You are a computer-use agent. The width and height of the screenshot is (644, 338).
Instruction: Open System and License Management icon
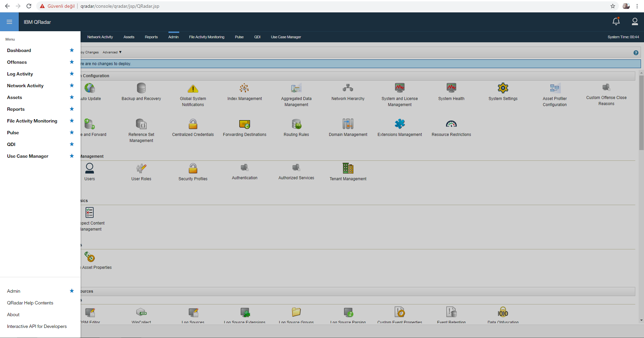pos(400,88)
